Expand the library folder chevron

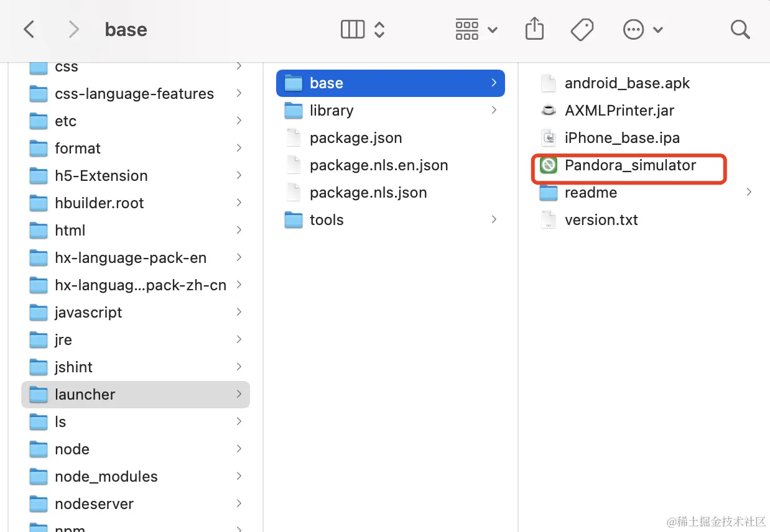[494, 110]
